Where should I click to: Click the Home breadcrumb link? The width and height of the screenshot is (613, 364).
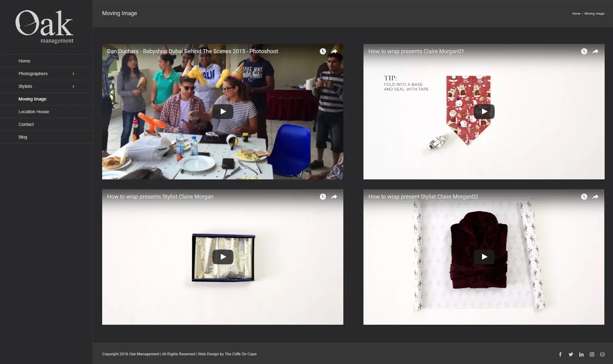coord(576,14)
